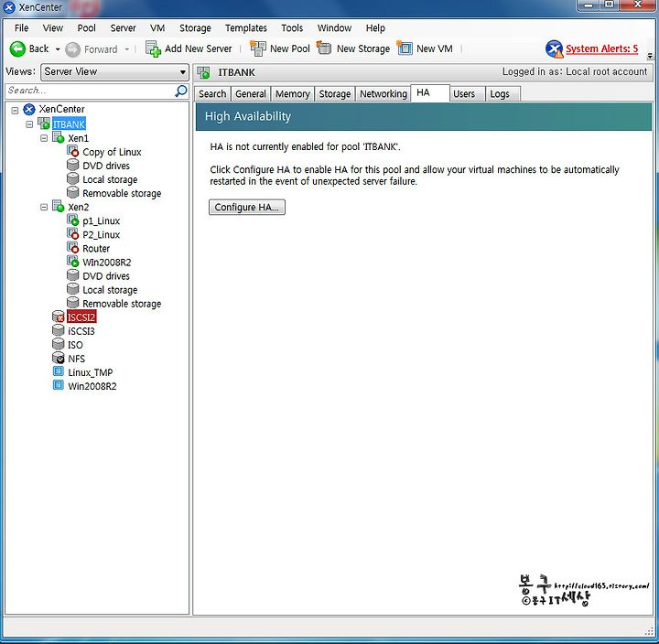Image resolution: width=659 pixels, height=644 pixels.
Task: Select Xen1's Local storage entry
Action: pyautogui.click(x=110, y=180)
